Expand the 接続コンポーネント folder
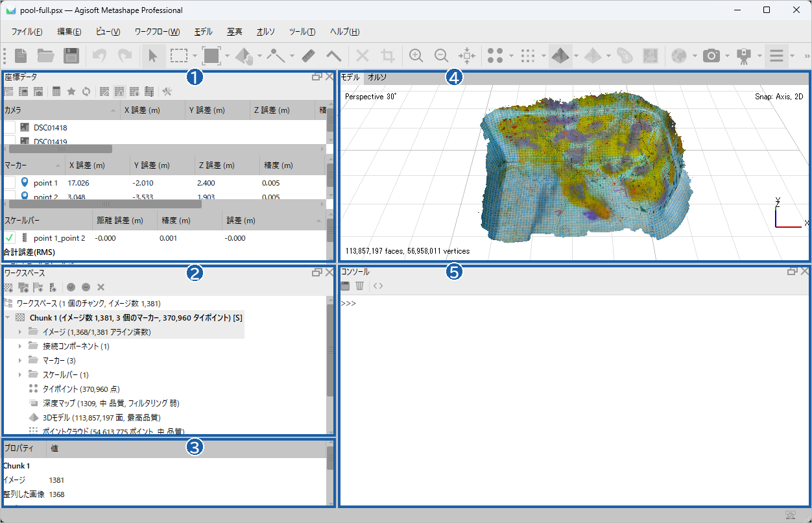812x523 pixels. [20, 347]
